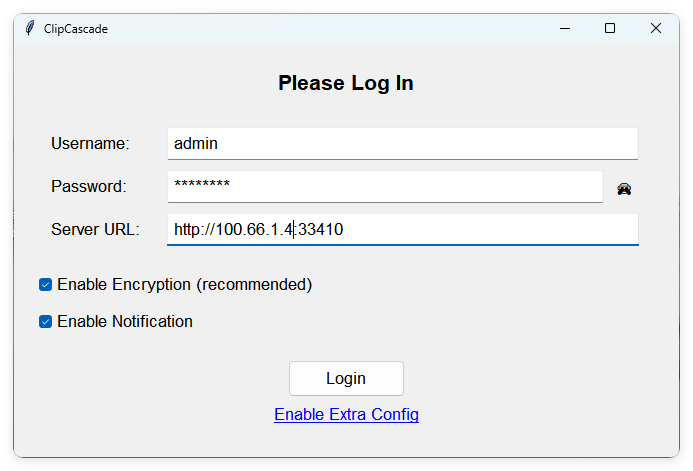693x471 pixels.
Task: Click the ClipCascade feather icon in title bar
Action: point(30,28)
